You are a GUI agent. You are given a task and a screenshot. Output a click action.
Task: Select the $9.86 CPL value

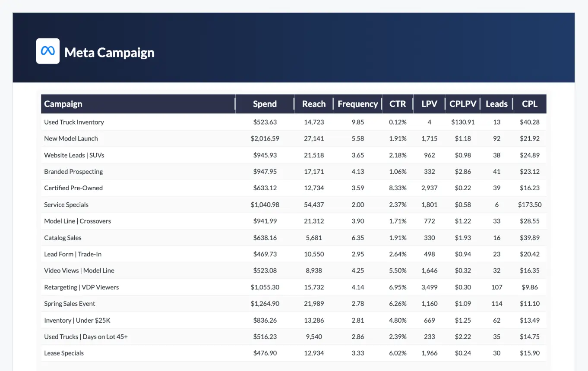pos(530,287)
